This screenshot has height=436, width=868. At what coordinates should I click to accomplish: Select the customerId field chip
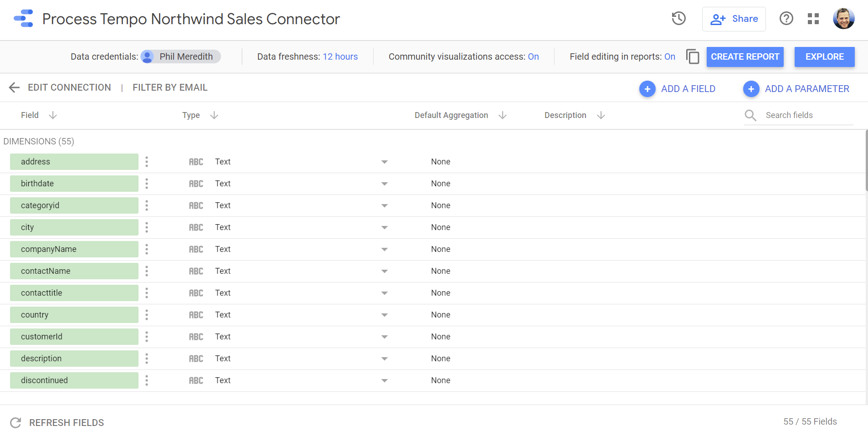[x=74, y=337]
